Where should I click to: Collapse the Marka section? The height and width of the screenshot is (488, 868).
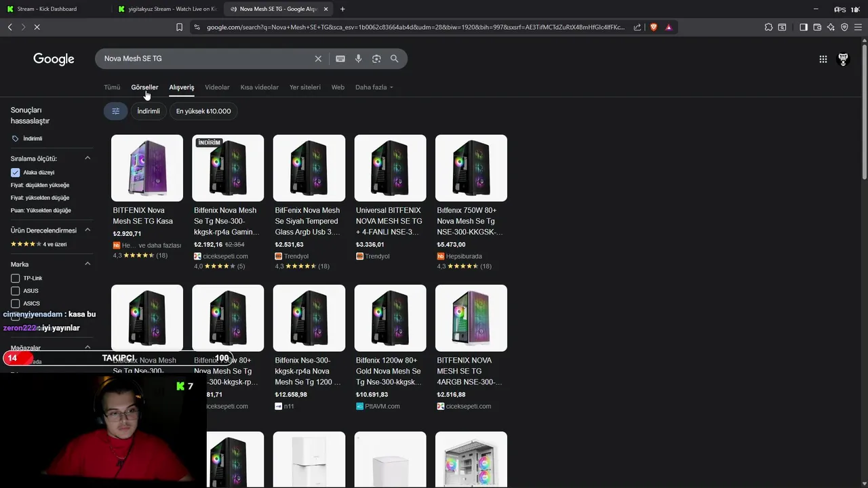87,264
